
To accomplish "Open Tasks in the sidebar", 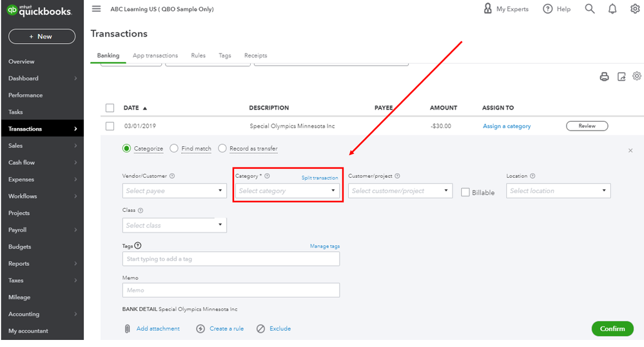I will 15,112.
